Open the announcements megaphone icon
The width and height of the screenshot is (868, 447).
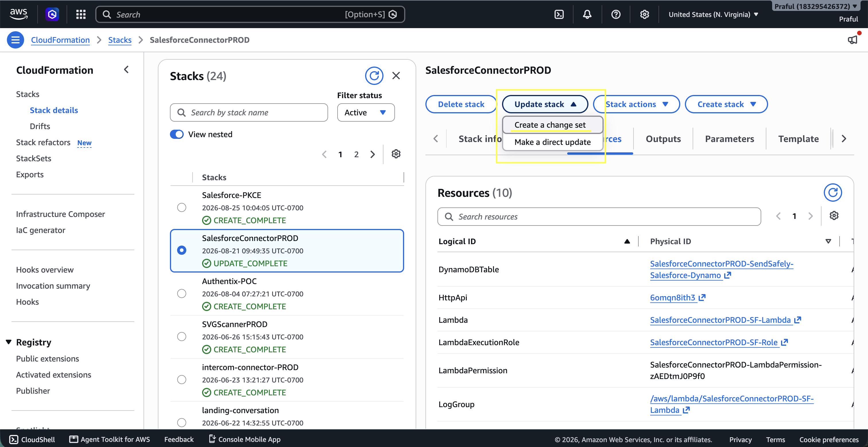852,40
